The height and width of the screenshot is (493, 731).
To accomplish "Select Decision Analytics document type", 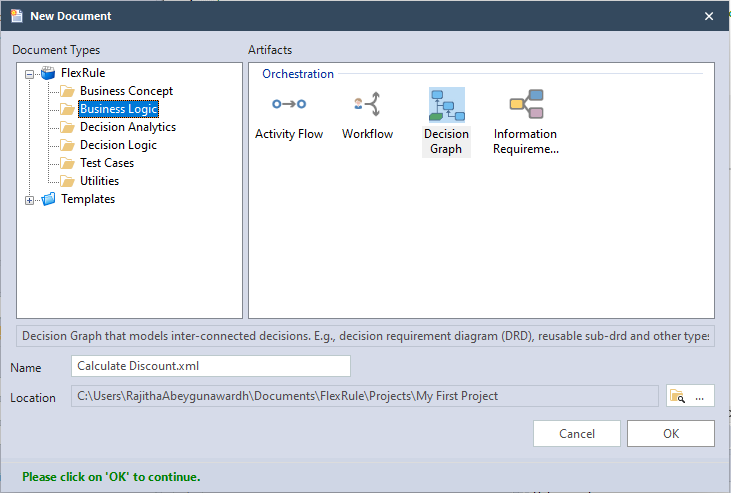I will 128,127.
